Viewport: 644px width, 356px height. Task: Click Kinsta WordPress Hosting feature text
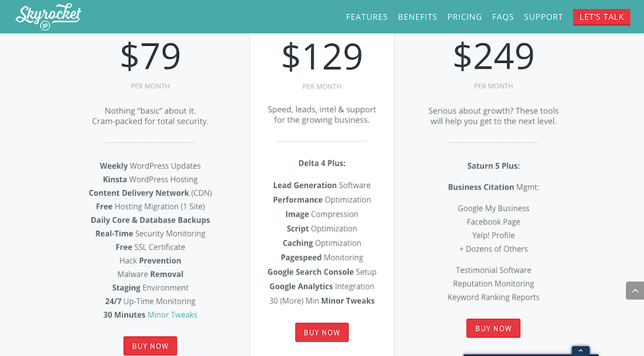[150, 179]
